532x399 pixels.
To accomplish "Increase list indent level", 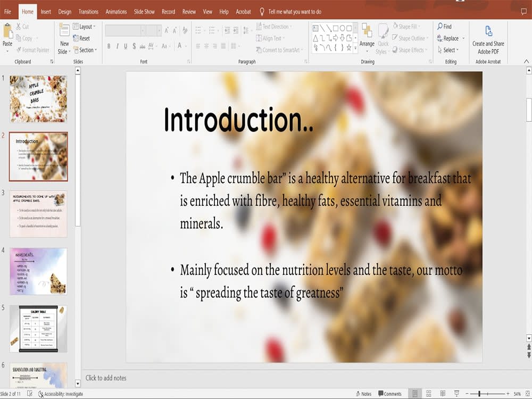I will pyautogui.click(x=236, y=30).
